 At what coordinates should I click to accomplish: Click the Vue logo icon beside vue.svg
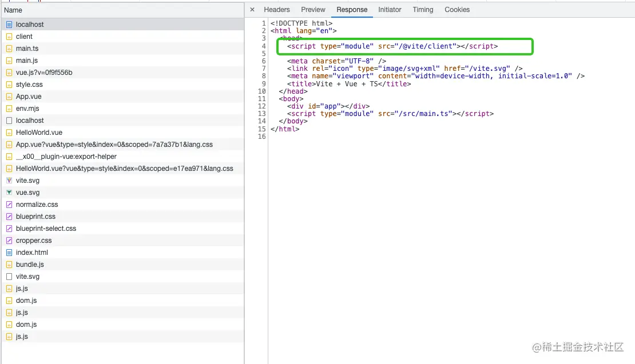pos(9,193)
